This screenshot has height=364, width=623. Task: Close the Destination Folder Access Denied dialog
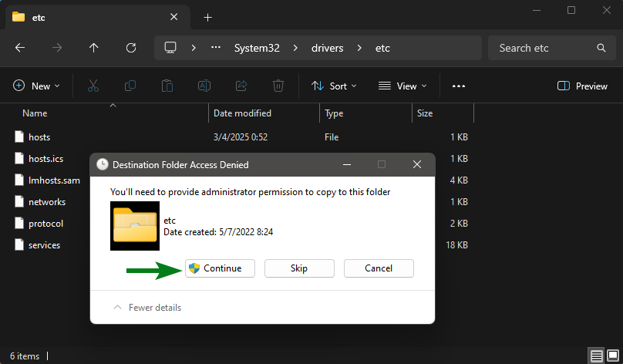point(417,164)
